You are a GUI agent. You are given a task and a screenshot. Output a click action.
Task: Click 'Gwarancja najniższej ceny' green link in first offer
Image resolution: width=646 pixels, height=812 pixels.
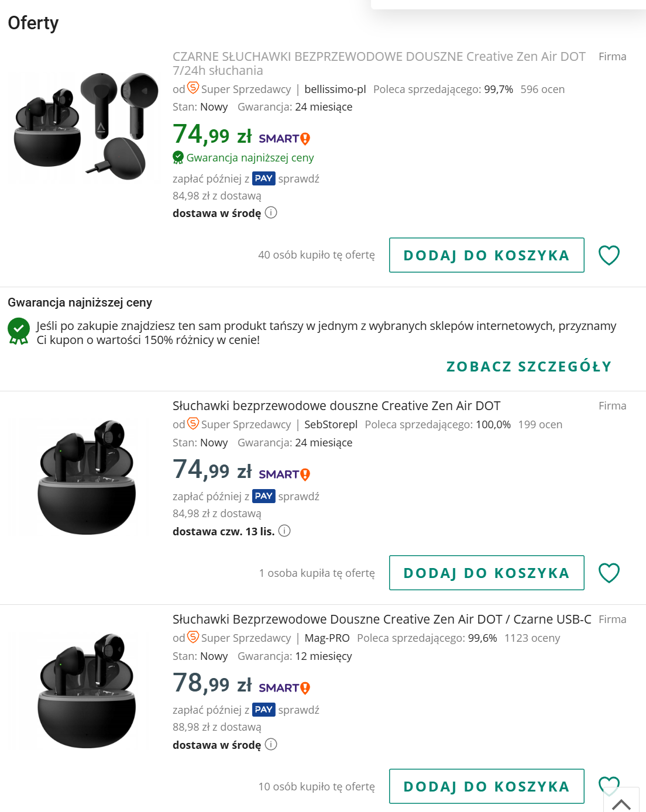click(250, 157)
